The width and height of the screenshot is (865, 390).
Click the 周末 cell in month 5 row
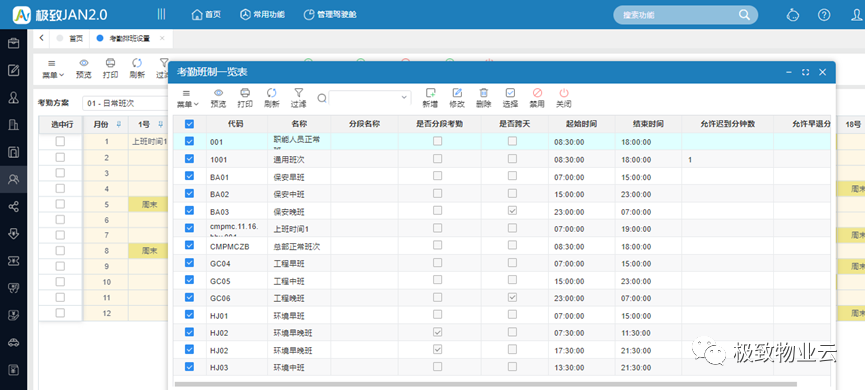click(149, 205)
